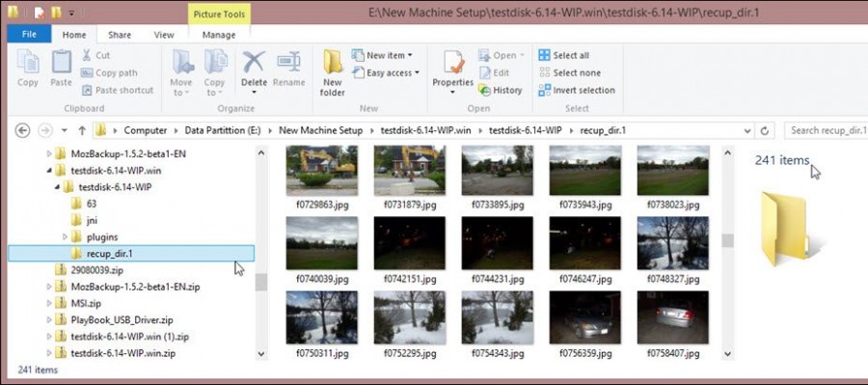
Task: Click the Search recup_dir.1 field
Action: click(x=826, y=130)
